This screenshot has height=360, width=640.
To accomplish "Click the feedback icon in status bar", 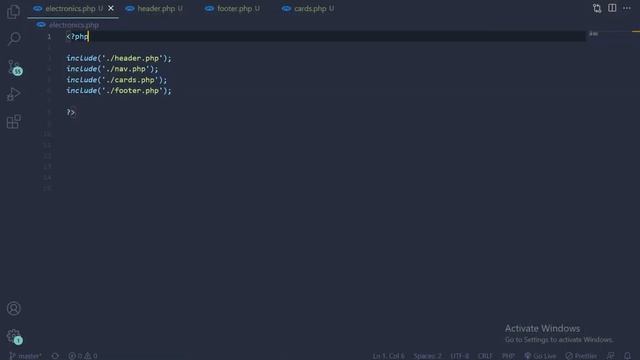I will click(611, 356).
